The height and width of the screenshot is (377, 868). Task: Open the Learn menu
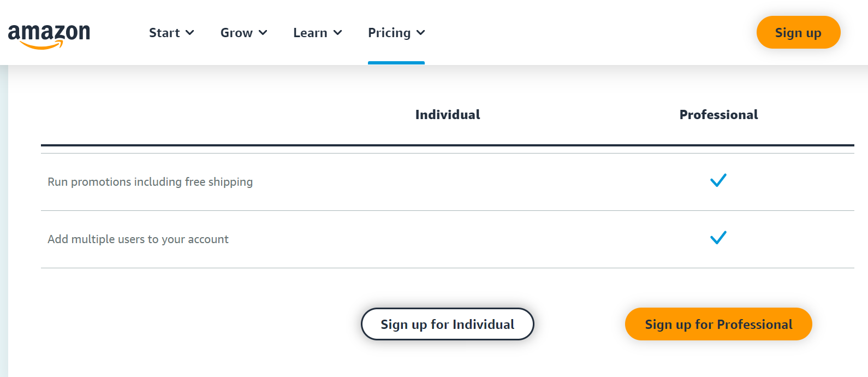click(x=310, y=33)
